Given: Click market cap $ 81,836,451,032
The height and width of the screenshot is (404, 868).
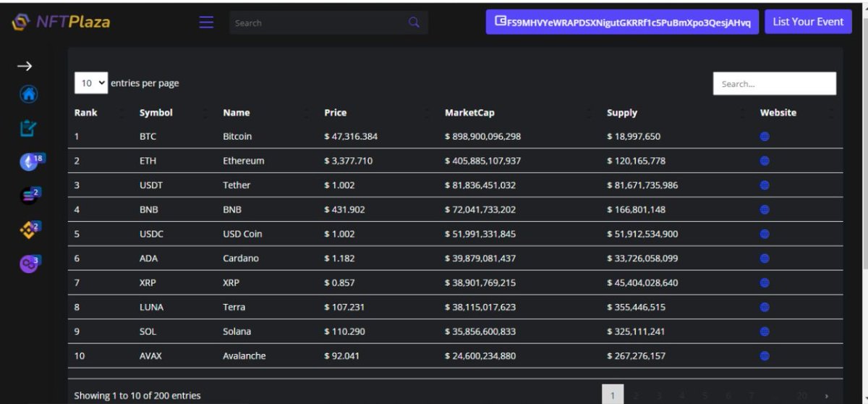Looking at the screenshot, I should [480, 185].
